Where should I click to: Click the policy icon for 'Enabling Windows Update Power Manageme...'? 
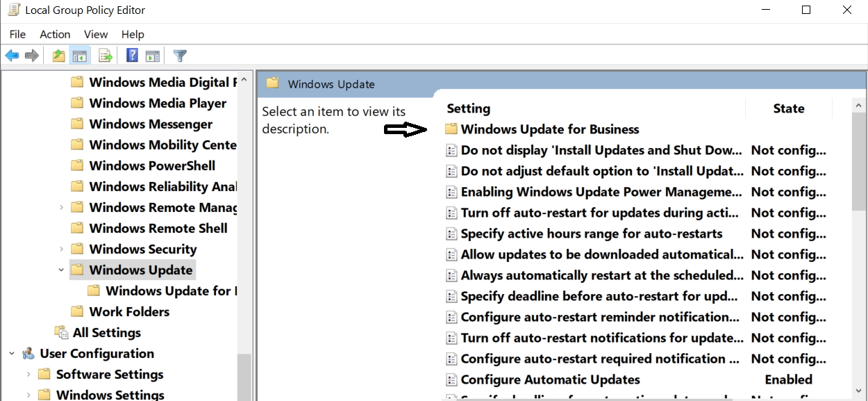(x=451, y=192)
